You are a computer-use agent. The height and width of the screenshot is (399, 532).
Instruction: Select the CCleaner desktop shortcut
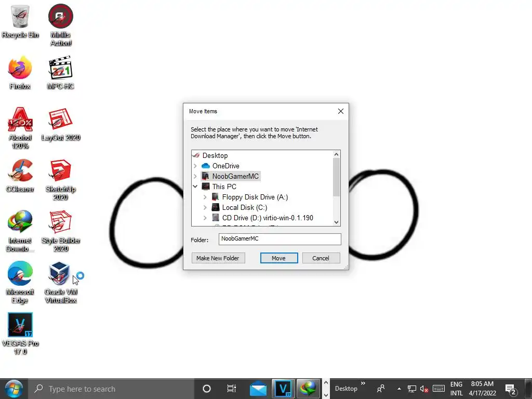click(20, 176)
